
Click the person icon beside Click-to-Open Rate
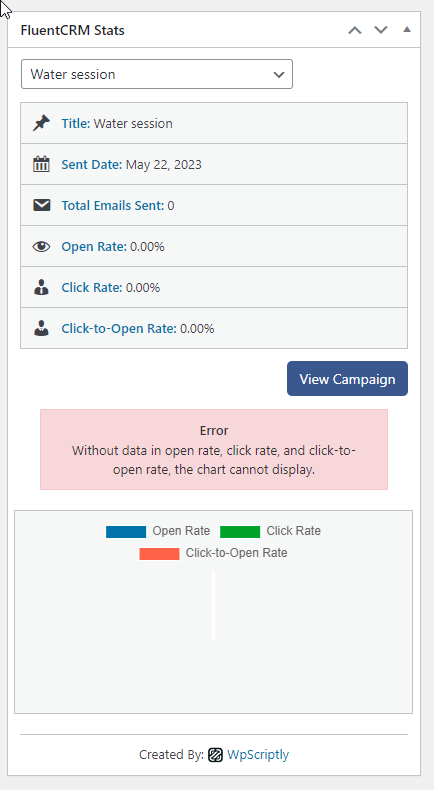click(x=41, y=328)
